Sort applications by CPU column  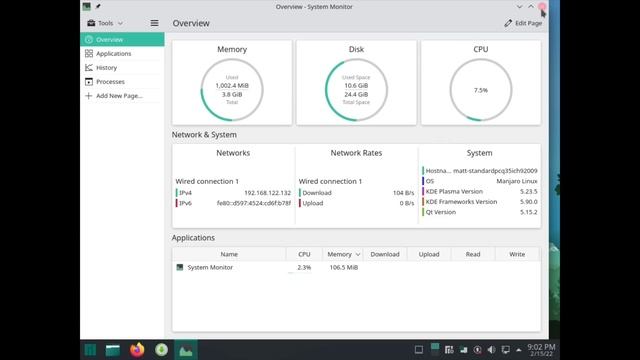point(304,254)
